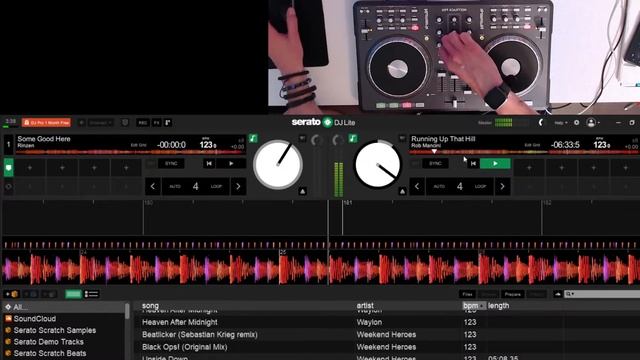Add third cue point on right deck
This screenshot has width=640, height=360.
(593, 168)
